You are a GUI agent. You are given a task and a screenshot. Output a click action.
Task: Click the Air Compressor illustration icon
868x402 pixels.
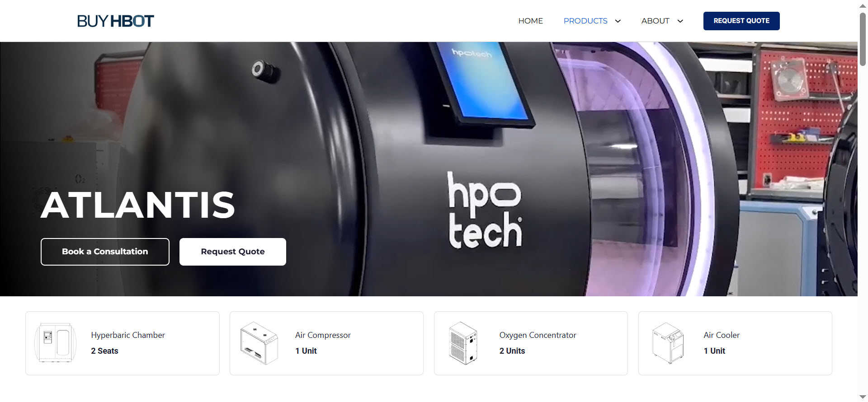[x=259, y=343]
